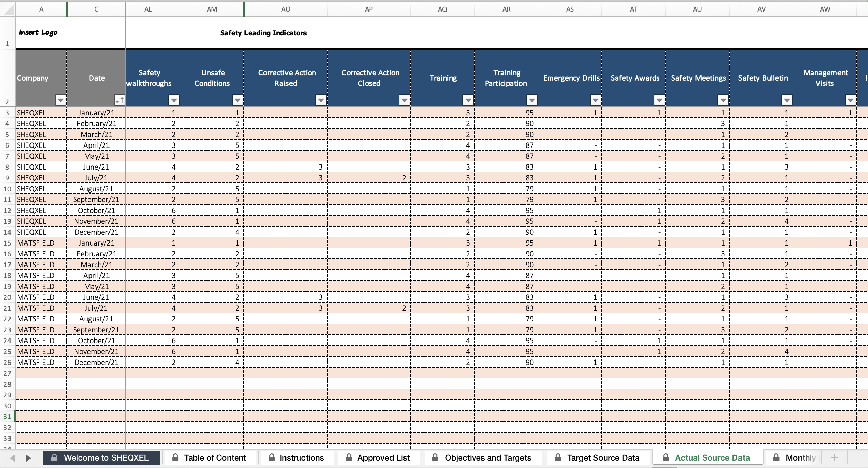Image resolution: width=868 pixels, height=468 pixels.
Task: Click Safety Awards value in row 25
Action: (634, 351)
